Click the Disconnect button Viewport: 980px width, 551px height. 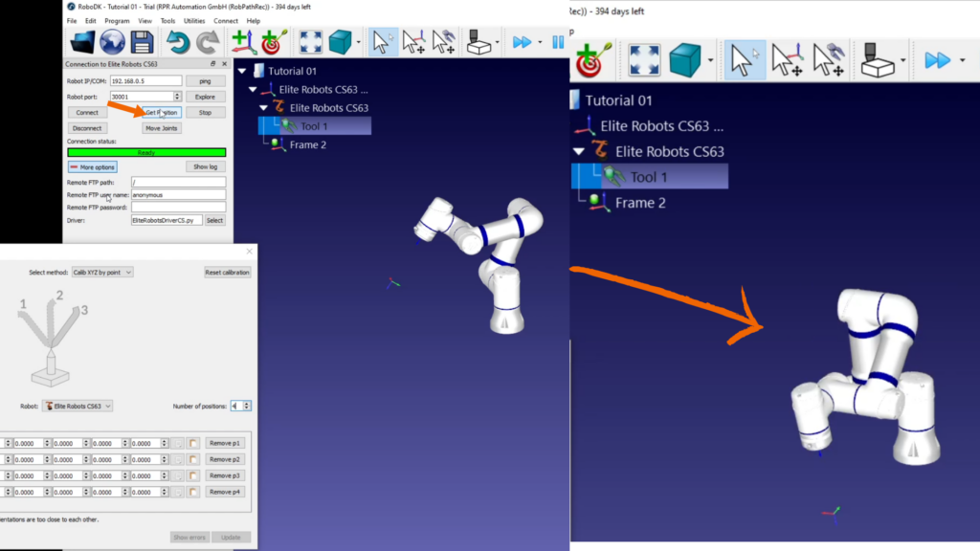pos(87,128)
